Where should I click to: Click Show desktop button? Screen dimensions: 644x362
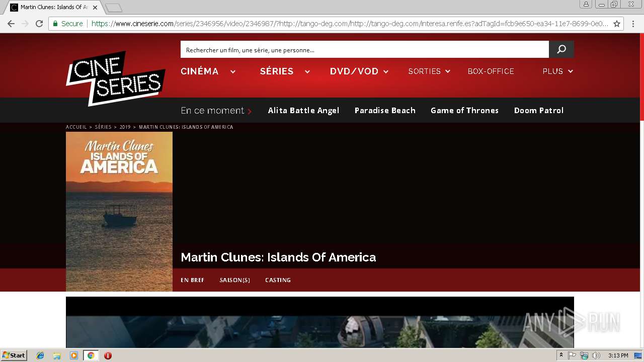tap(638, 355)
